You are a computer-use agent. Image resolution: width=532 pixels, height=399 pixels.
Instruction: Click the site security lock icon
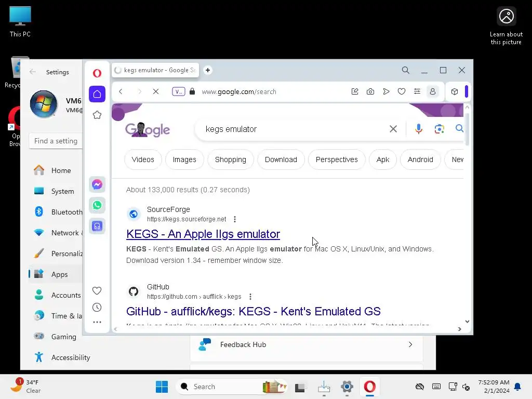(192, 91)
